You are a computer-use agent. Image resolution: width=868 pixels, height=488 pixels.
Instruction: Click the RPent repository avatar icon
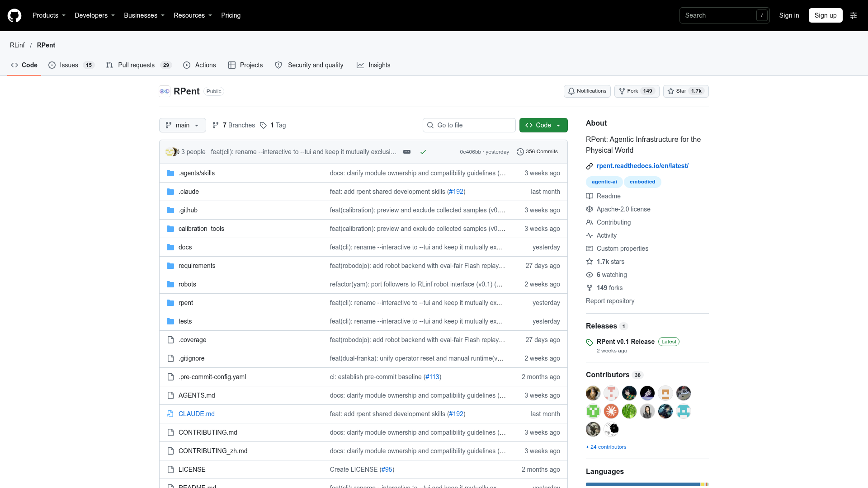pyautogui.click(x=165, y=91)
